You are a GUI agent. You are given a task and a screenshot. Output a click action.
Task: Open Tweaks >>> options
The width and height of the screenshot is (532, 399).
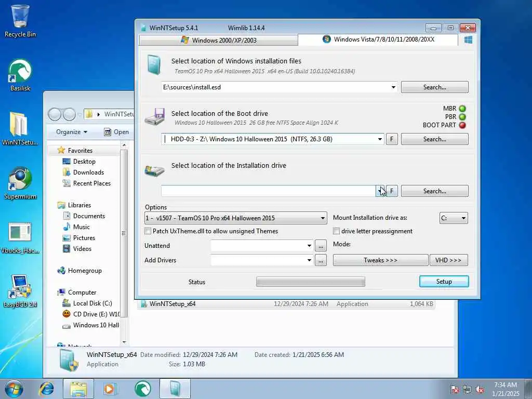[x=380, y=260]
